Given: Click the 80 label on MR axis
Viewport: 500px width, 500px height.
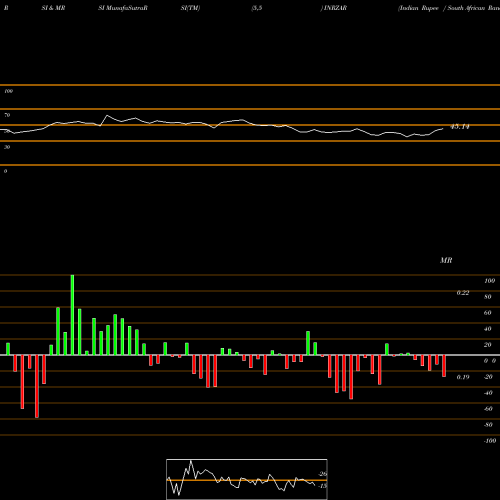Looking at the screenshot, I should tap(488, 297).
